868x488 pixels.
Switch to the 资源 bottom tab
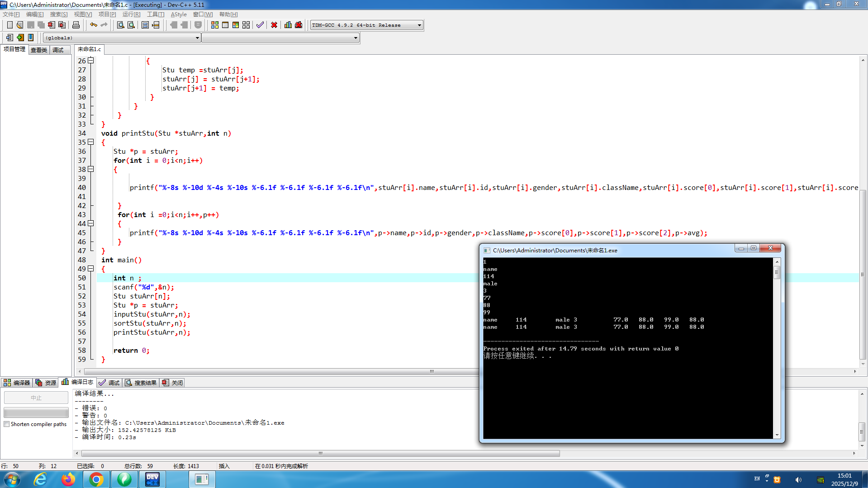[x=46, y=383]
